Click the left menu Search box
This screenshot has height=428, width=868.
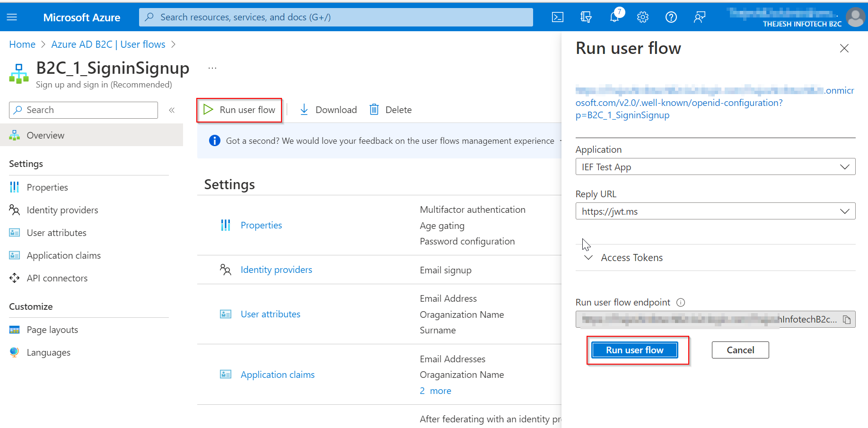click(x=83, y=110)
